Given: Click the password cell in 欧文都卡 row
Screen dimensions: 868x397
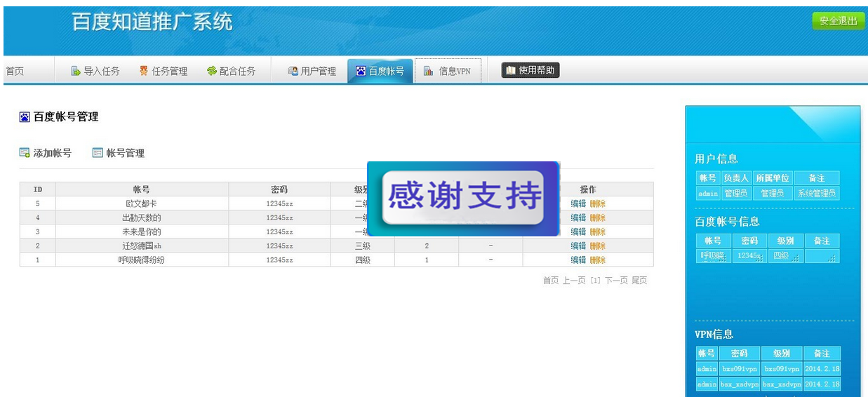Looking at the screenshot, I should (279, 203).
